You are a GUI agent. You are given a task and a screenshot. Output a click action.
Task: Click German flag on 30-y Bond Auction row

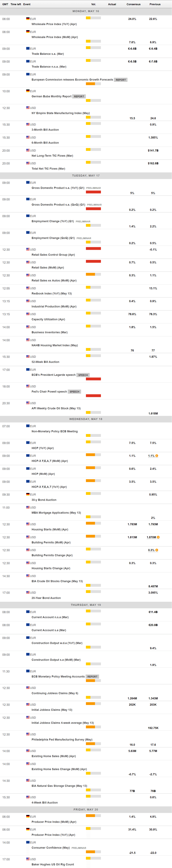(x=28, y=494)
